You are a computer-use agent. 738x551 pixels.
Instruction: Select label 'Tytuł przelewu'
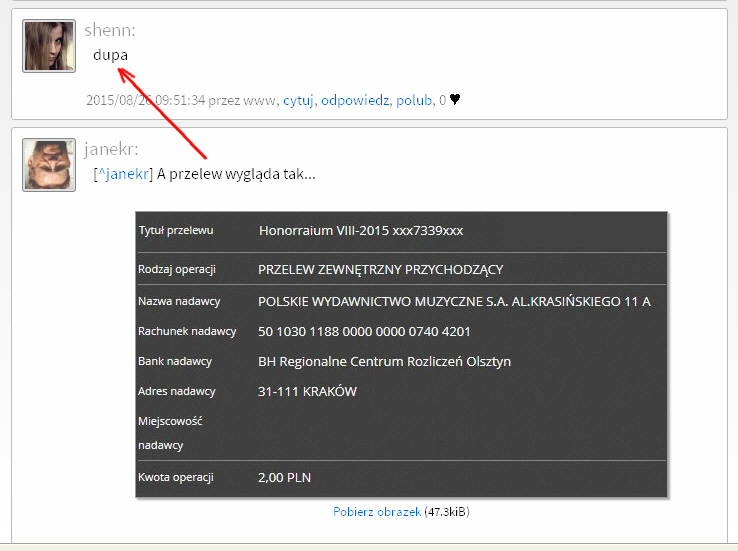tap(176, 231)
